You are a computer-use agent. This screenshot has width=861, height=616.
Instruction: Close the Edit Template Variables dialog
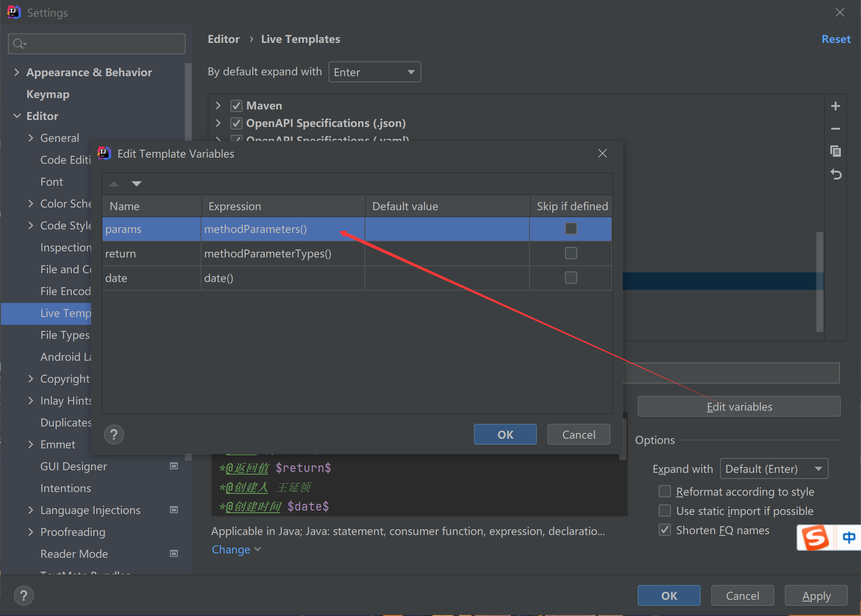point(603,153)
